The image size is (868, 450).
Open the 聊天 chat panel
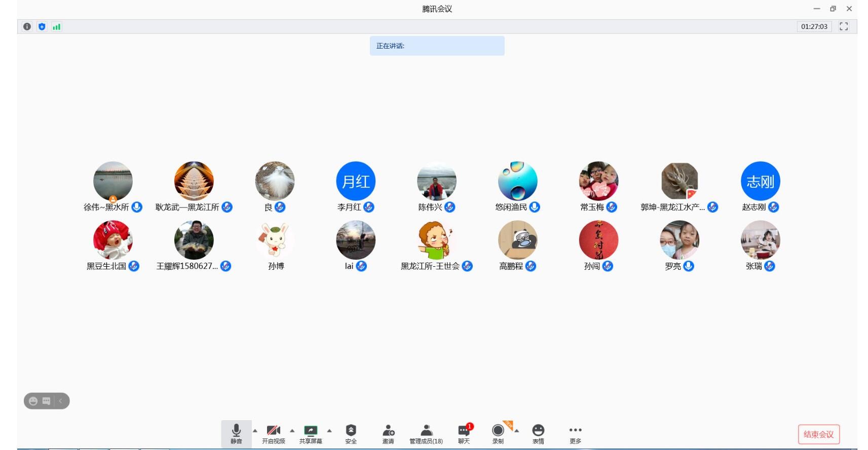(464, 433)
